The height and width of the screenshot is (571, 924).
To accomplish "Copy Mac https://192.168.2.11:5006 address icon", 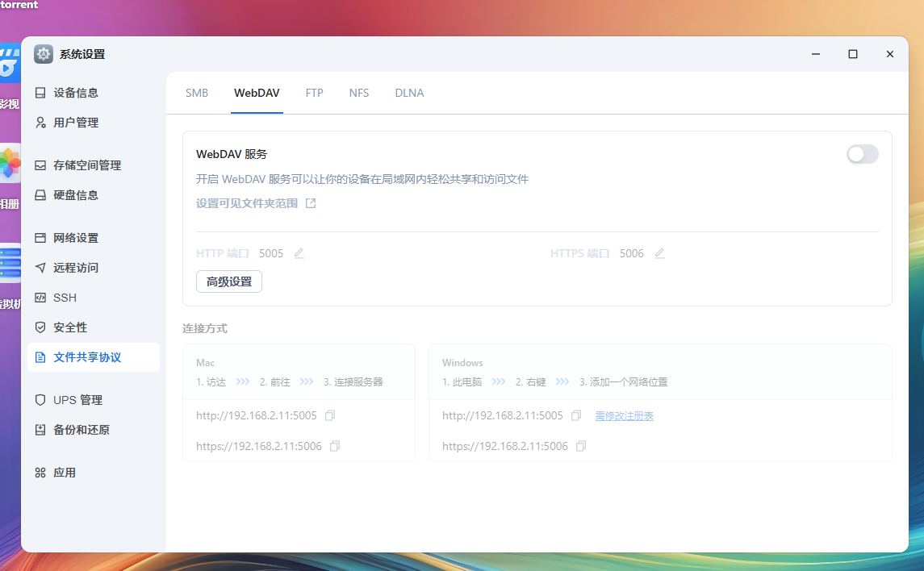I will [335, 446].
